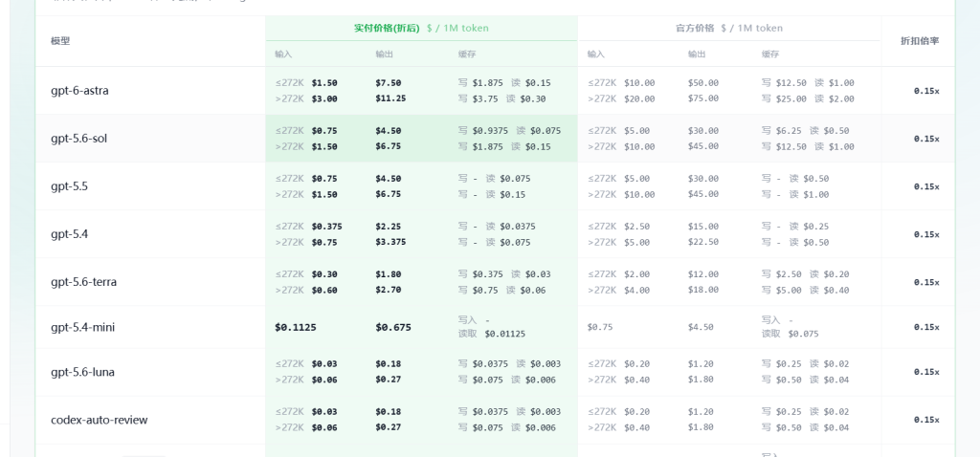Viewport: 980px width, 457px height.
Task: Click the 输出 subheader under 实付价格
Action: (x=384, y=54)
